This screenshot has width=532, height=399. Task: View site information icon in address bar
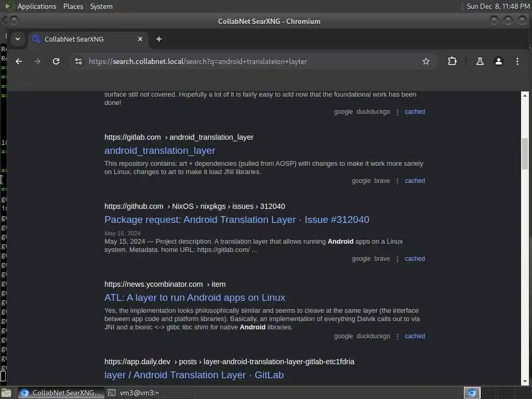pyautogui.click(x=78, y=61)
